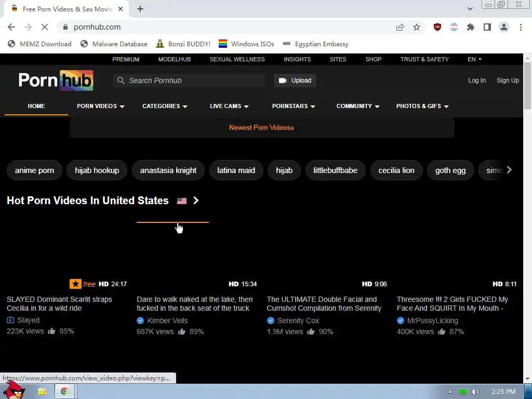This screenshot has width=532, height=399.
Task: View site info via the lock icon
Action: (65, 27)
